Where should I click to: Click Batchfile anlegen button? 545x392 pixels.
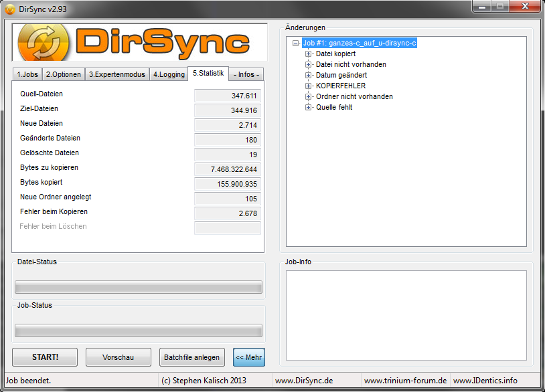(192, 357)
